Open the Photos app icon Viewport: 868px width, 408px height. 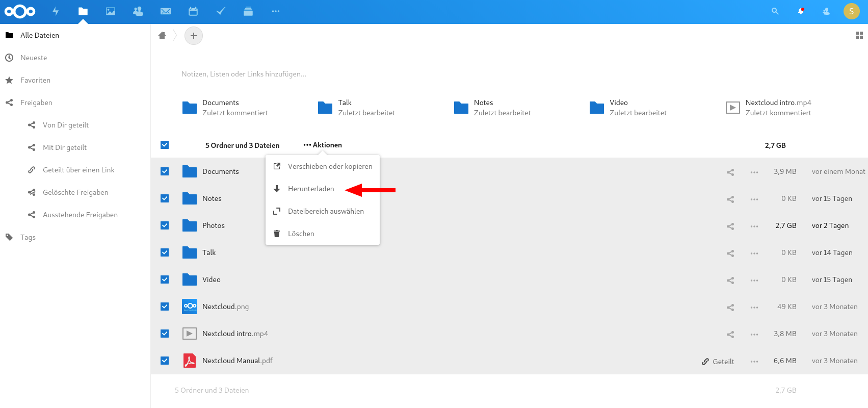111,11
